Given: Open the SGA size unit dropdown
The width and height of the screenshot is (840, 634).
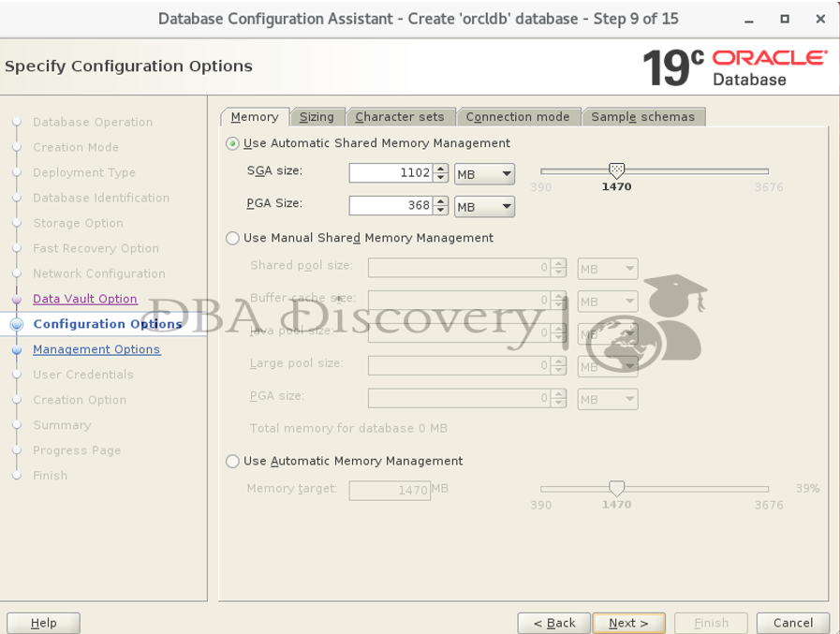Looking at the screenshot, I should click(x=484, y=174).
